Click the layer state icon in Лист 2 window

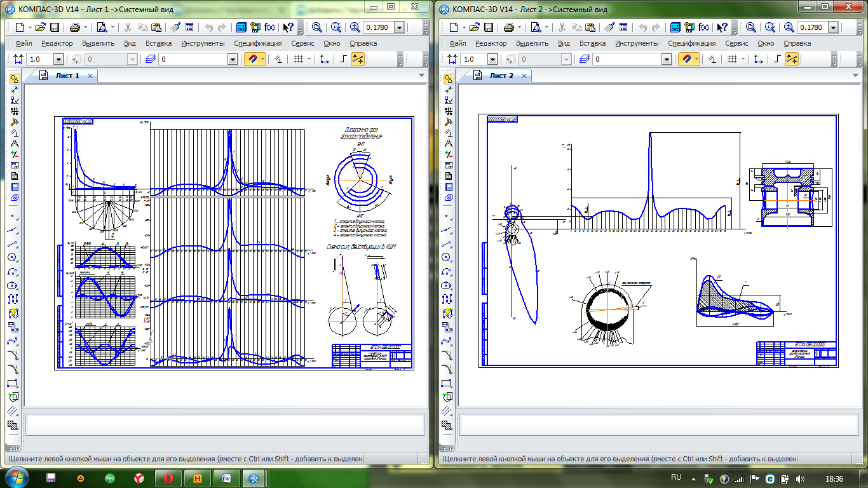pyautogui.click(x=585, y=58)
